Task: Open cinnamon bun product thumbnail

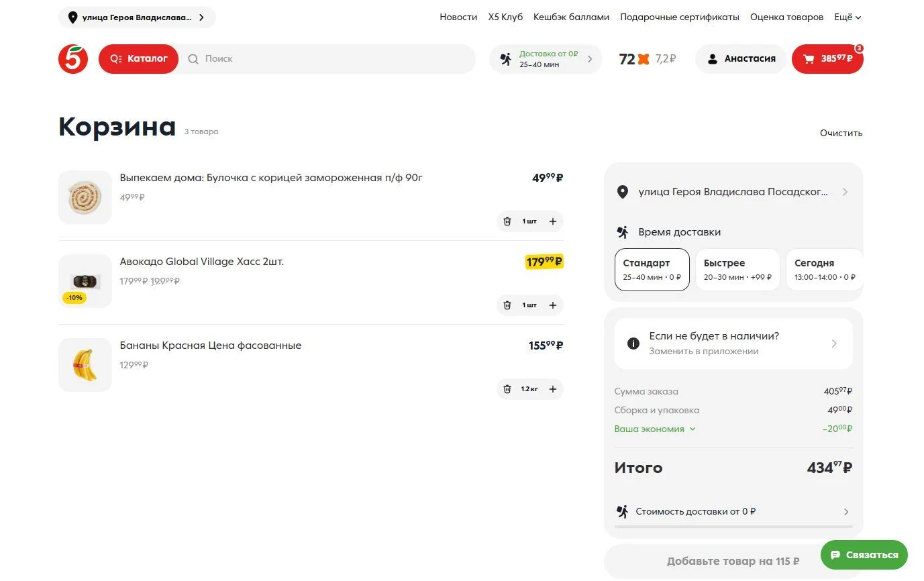Action: tap(85, 197)
